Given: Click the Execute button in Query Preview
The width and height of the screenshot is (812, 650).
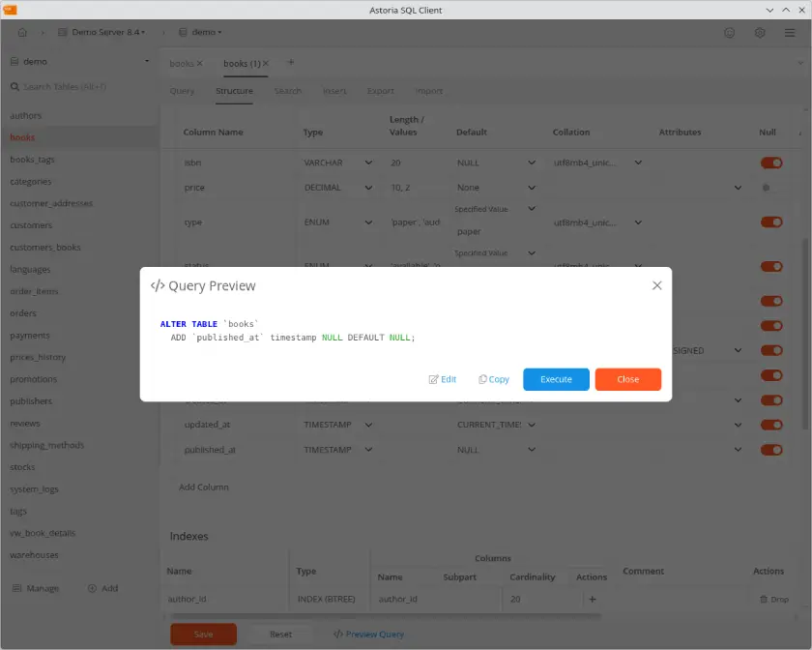Looking at the screenshot, I should [x=556, y=379].
